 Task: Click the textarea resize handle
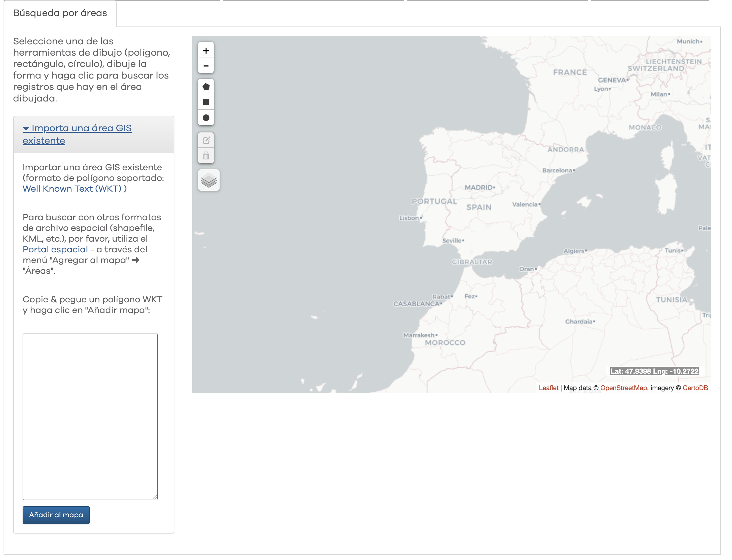click(x=155, y=497)
